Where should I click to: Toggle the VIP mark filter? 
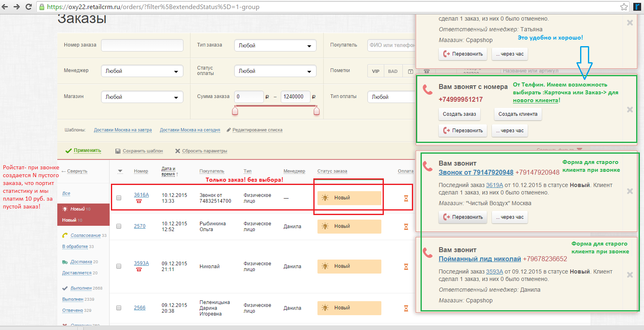tap(376, 71)
